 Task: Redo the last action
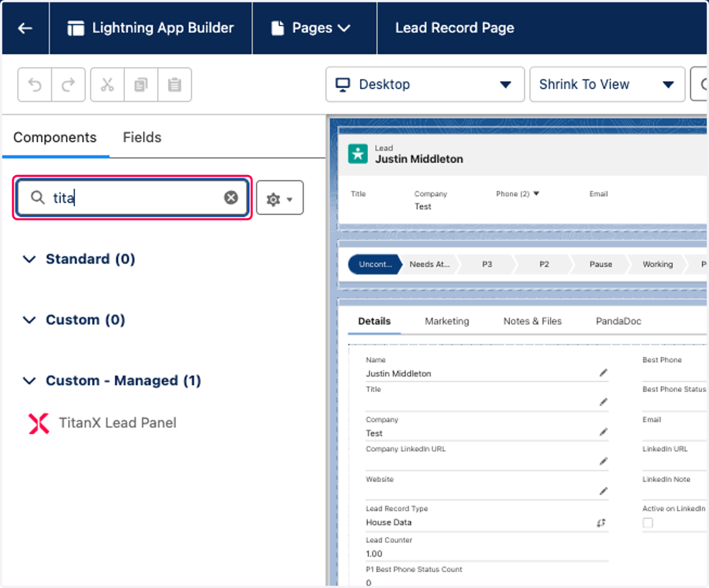click(69, 85)
